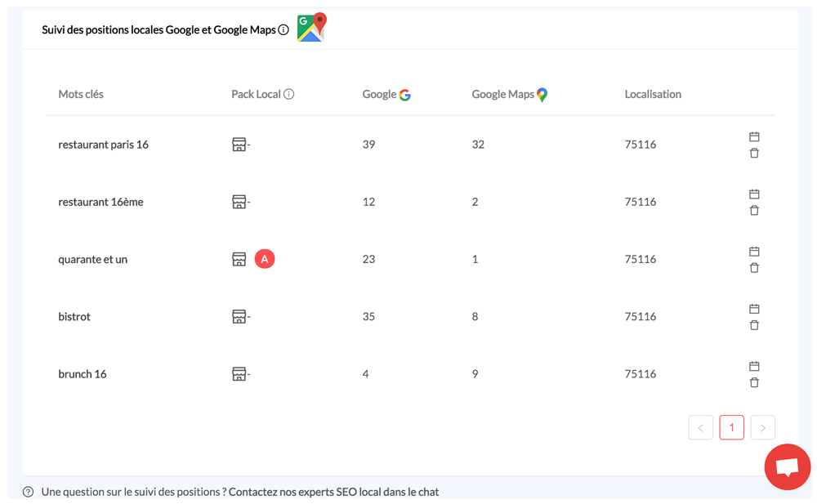817x504 pixels.
Task: Click the trash icon for restaurant 16ème
Action: 754,210
